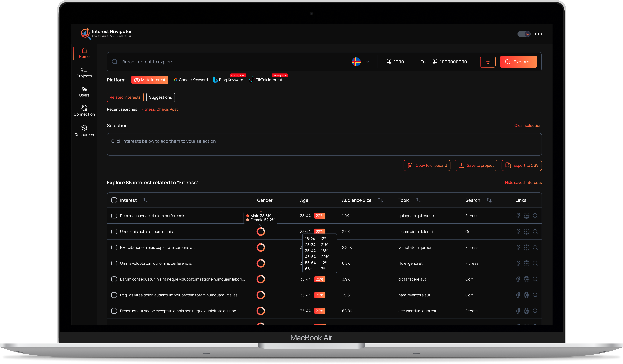Click Export to CSV button
623x364 pixels.
point(522,165)
